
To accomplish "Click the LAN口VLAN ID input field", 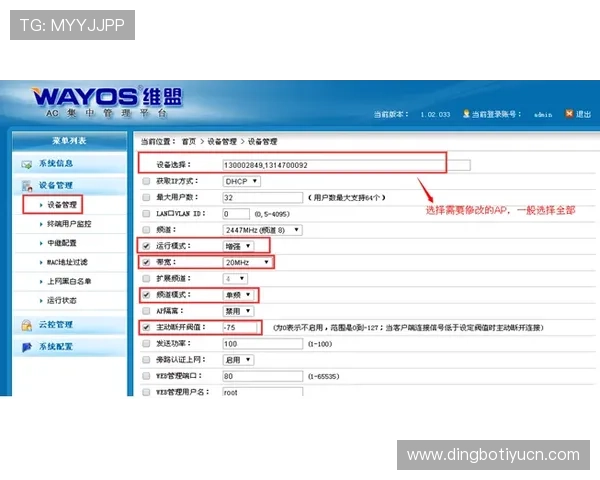I will pyautogui.click(x=236, y=214).
